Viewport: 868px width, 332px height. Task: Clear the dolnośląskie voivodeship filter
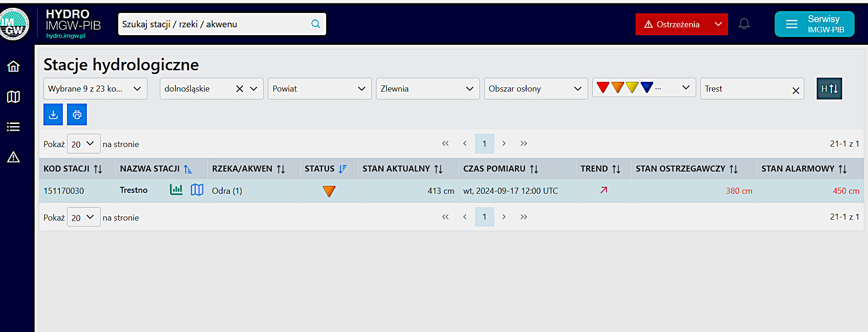(240, 89)
